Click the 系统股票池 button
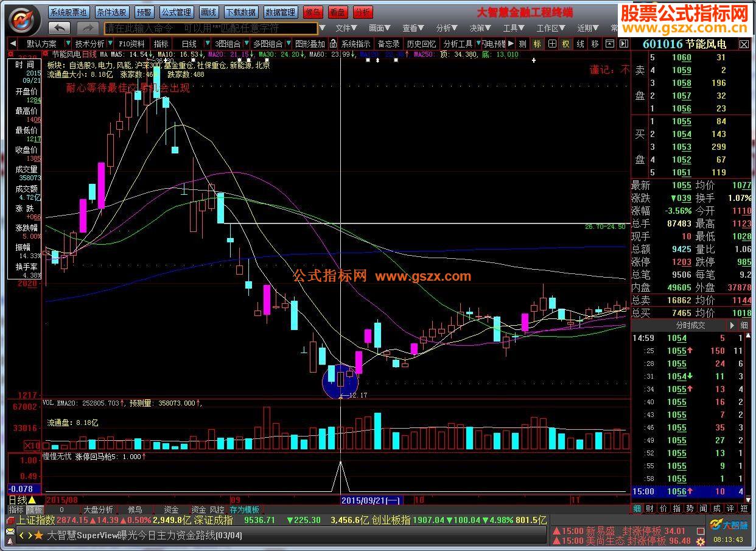 click(68, 12)
